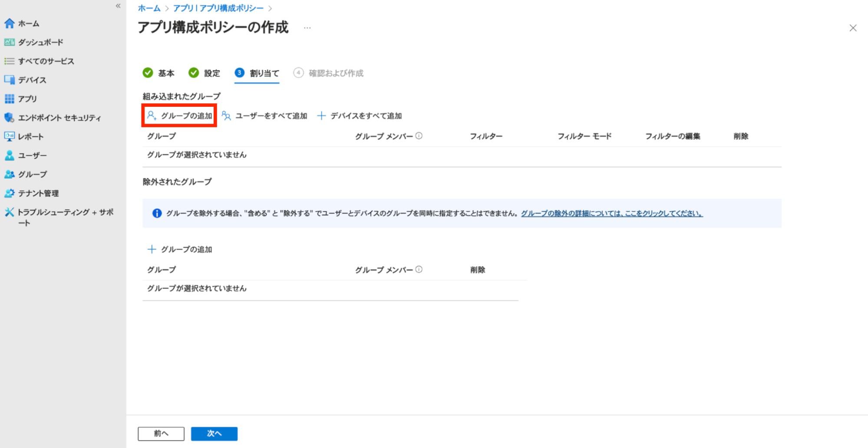Click ユーザーをすべて追加 button
The image size is (868, 448).
pyautogui.click(x=264, y=116)
